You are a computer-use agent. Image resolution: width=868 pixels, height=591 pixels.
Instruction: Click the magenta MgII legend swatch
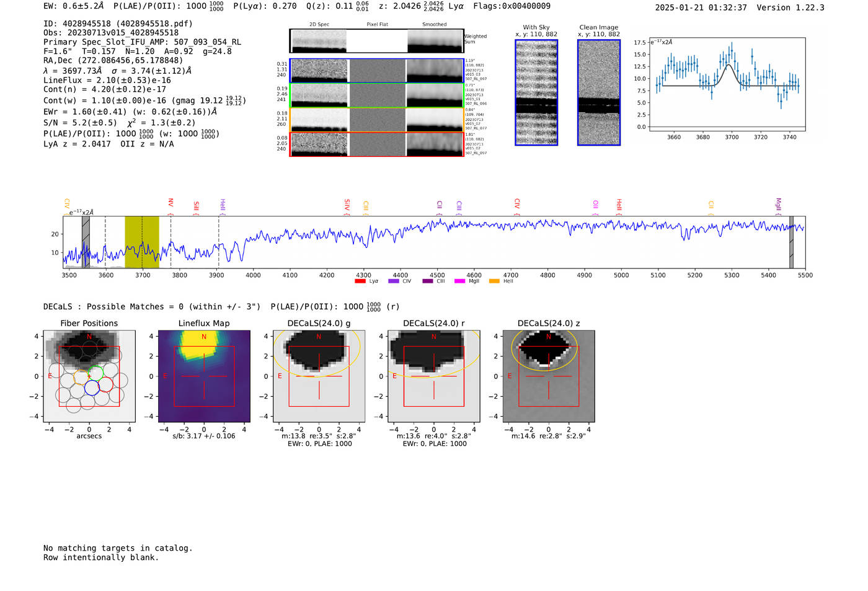(459, 281)
